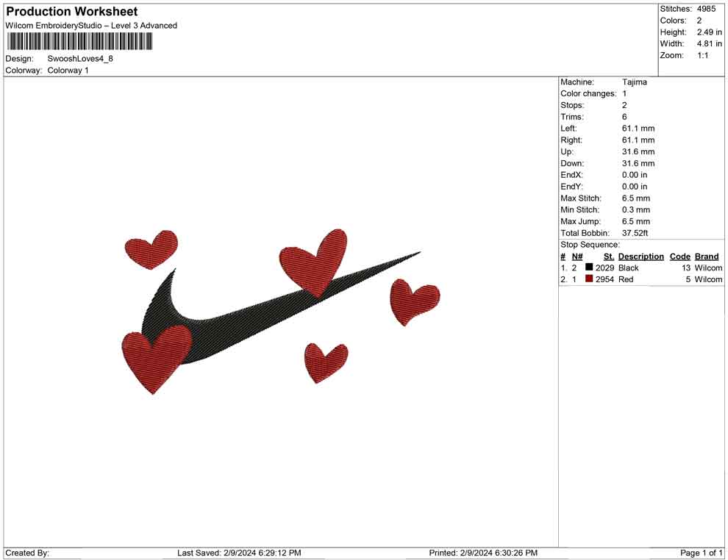Click the 'N#' column header

coord(577,256)
